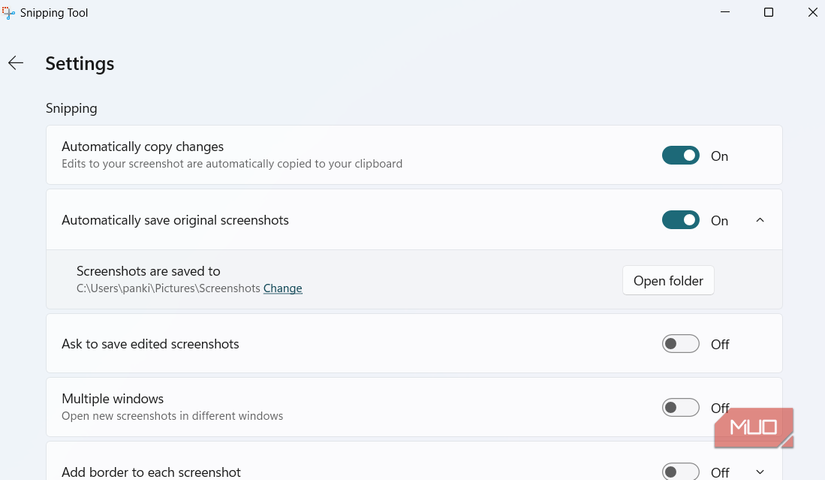Close the Snipping Tool window
This screenshot has height=480, width=825.
point(812,13)
